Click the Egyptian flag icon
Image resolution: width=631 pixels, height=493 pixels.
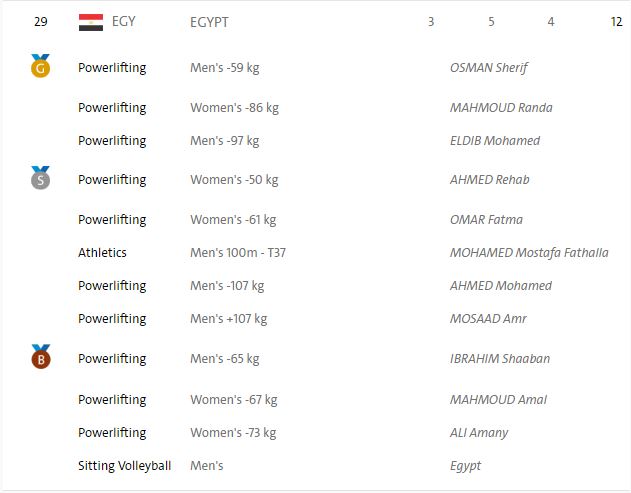(91, 22)
